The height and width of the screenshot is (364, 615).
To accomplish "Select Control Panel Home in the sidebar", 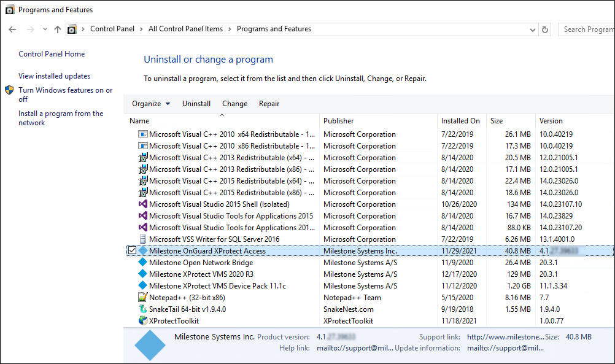I will [52, 53].
